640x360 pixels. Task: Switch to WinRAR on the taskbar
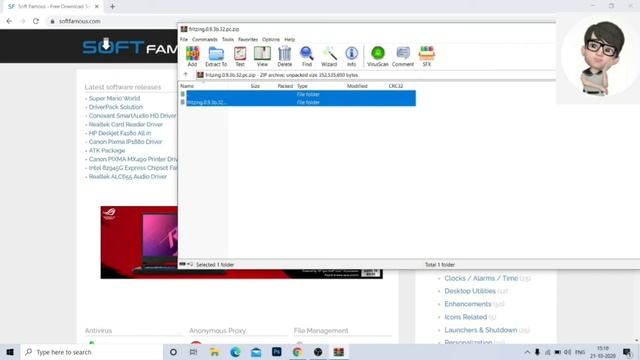click(x=338, y=352)
